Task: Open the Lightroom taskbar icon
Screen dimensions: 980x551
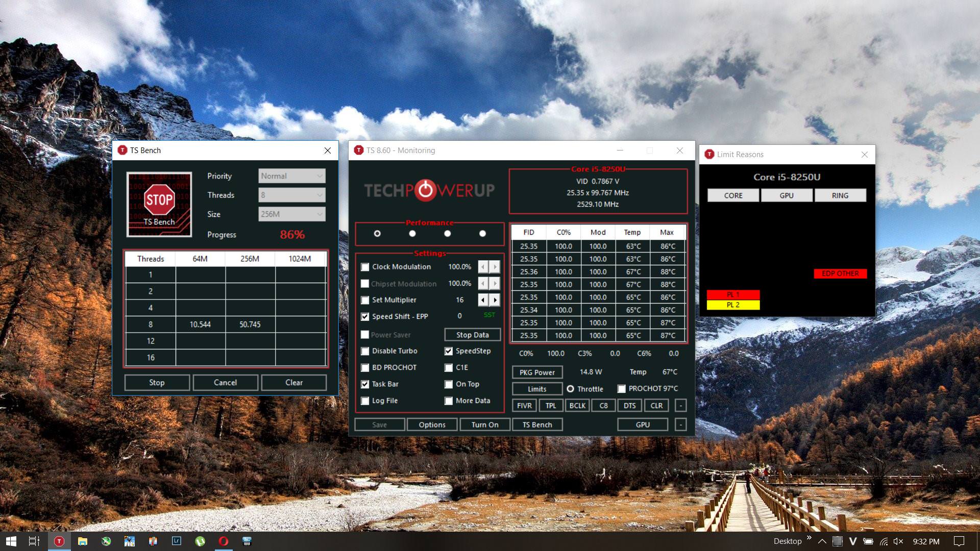Action: pyautogui.click(x=177, y=541)
